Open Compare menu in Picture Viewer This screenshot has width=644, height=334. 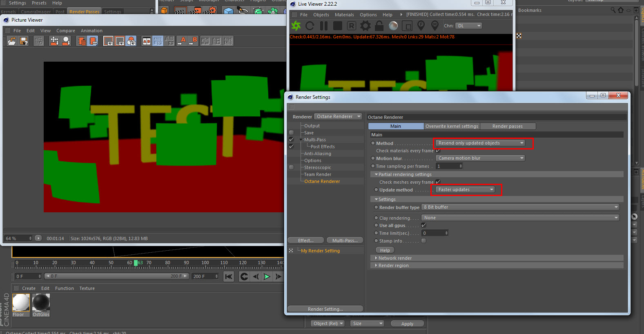[x=66, y=31]
